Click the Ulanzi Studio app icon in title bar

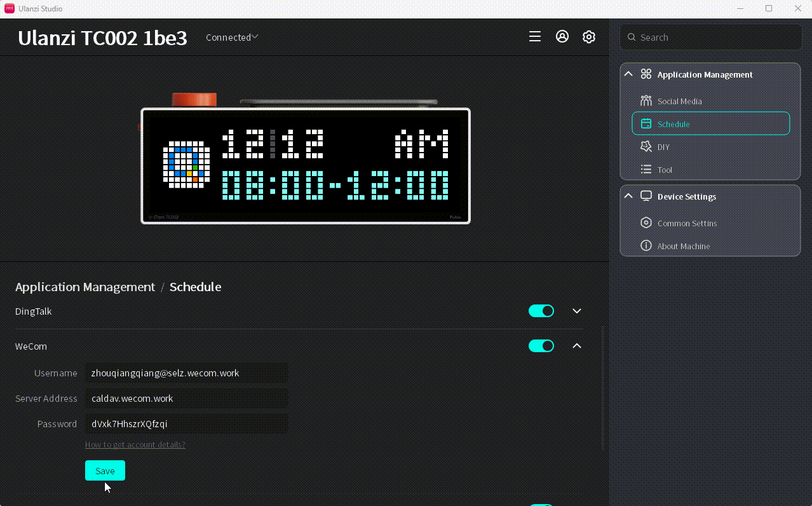coord(10,8)
